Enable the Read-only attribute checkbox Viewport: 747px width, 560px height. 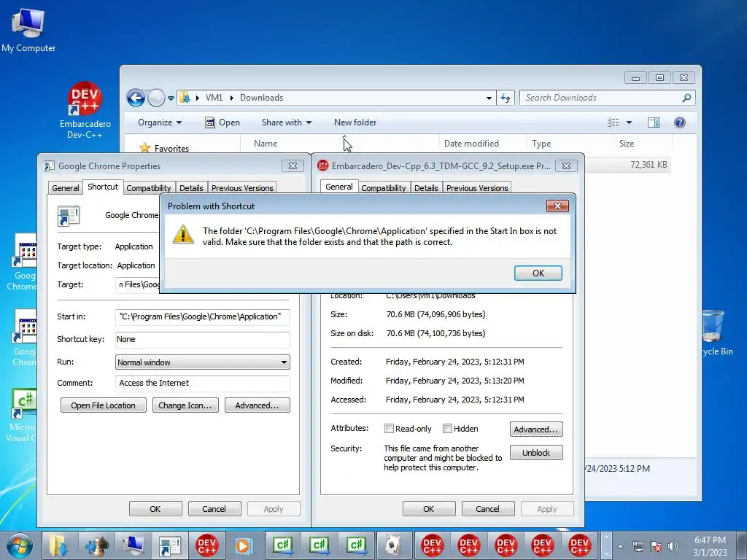click(x=390, y=429)
